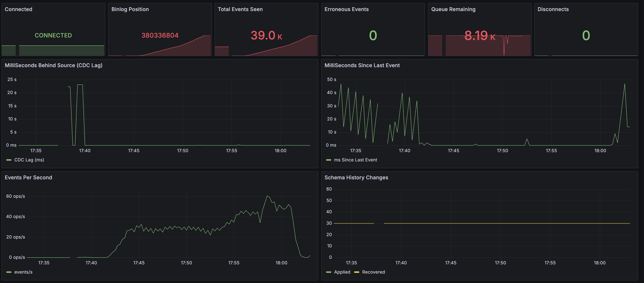
Task: Click the green events/s legend swatch
Action: [9, 272]
